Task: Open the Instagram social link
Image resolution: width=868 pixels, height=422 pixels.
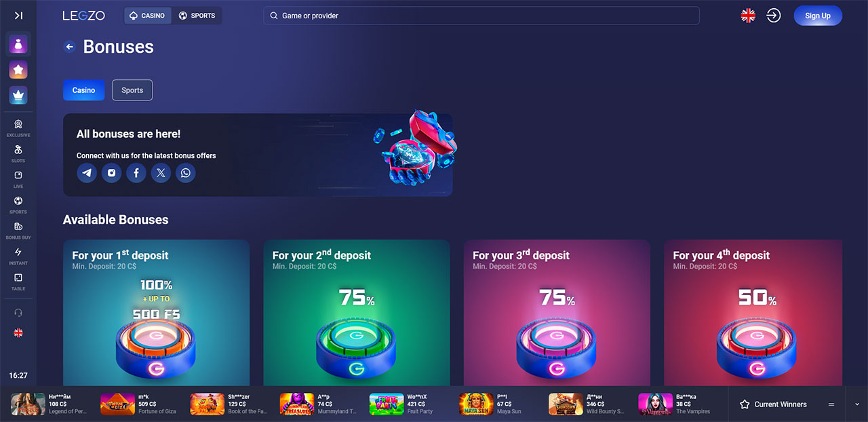Action: point(111,173)
